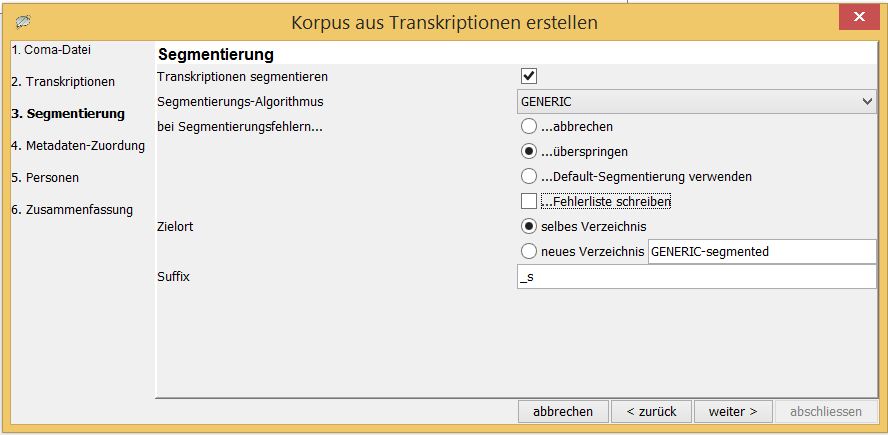Viewport: 888px width, 435px height.
Task: Go to step 1. Coma-Datei
Action: point(51,50)
